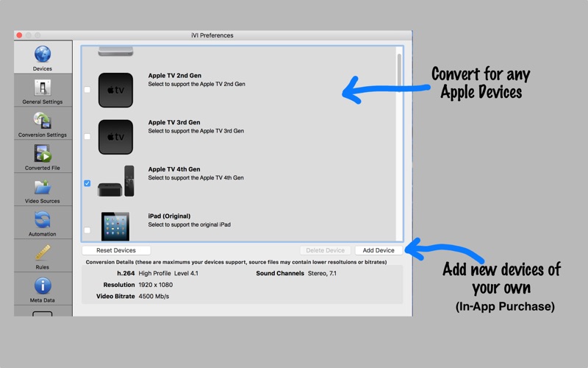
Task: Enable Apple TV 3rd Gen checkbox
Action: tap(87, 136)
